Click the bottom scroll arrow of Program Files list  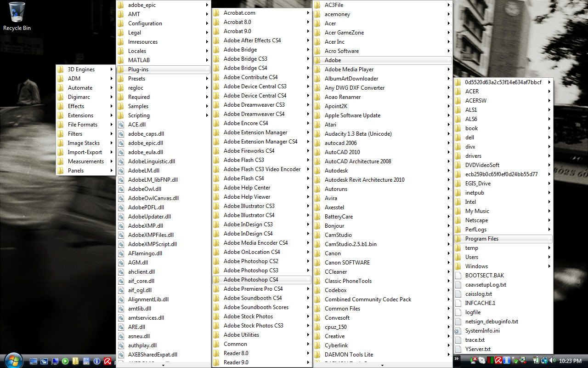point(383,365)
